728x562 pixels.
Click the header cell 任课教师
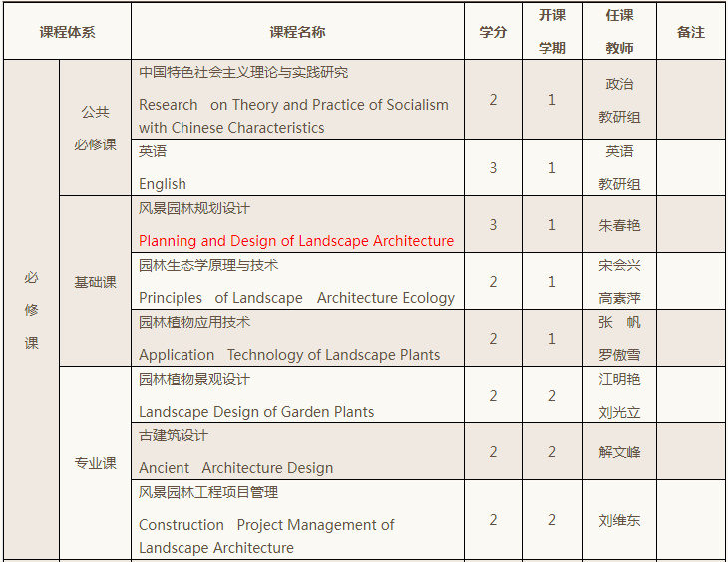tap(620, 32)
